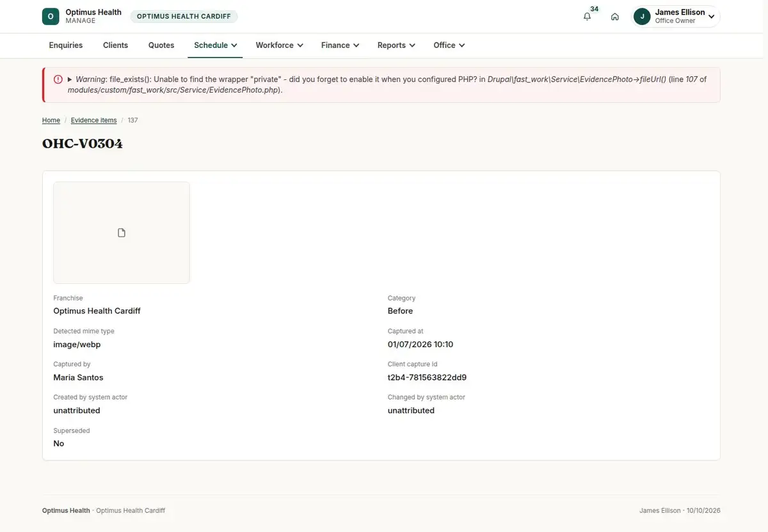Click the Changed by system actor value

pos(411,411)
